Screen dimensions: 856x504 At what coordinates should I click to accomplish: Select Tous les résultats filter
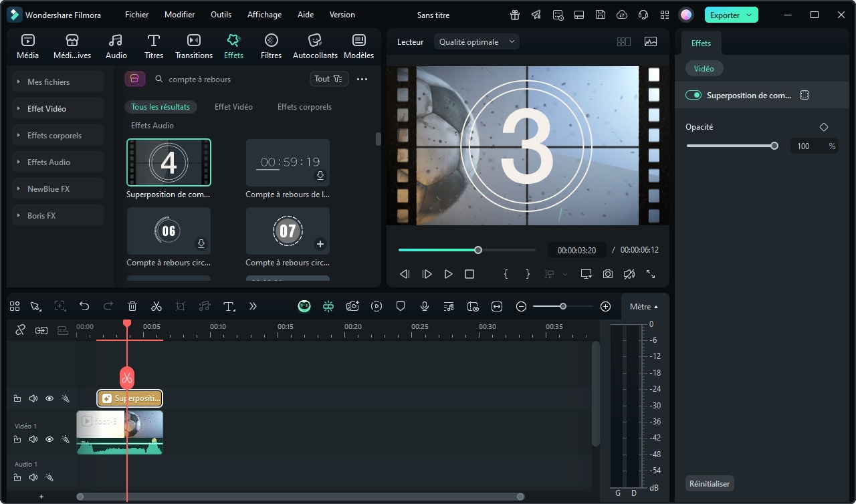coord(160,106)
